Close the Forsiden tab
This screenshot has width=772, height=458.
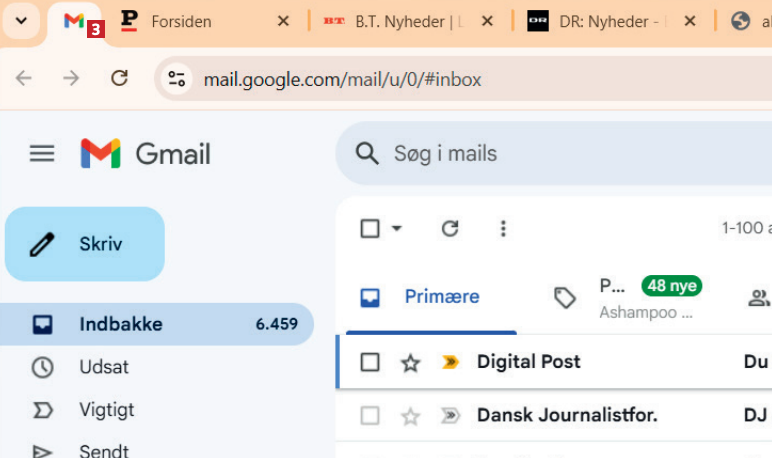pyautogui.click(x=283, y=21)
